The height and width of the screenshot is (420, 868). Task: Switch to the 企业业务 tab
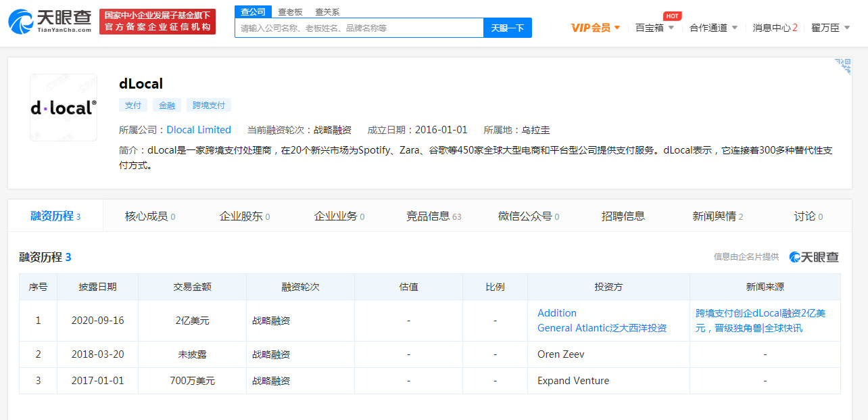(x=339, y=216)
